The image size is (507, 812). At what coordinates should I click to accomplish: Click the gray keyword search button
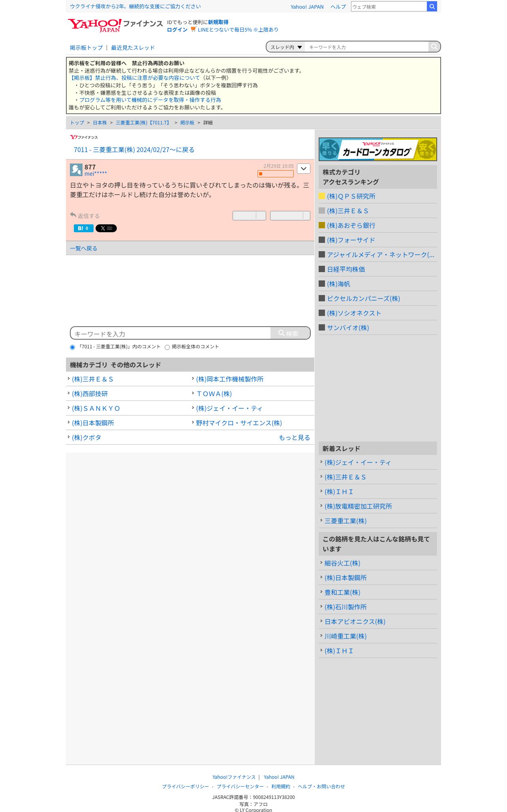pyautogui.click(x=290, y=333)
